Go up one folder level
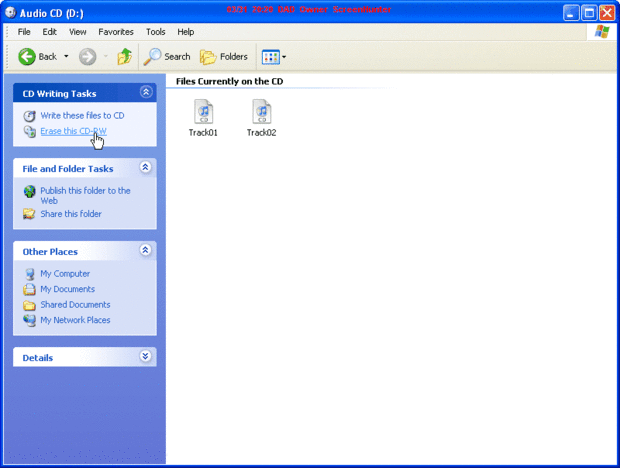Image resolution: width=620 pixels, height=468 pixels. pos(125,57)
